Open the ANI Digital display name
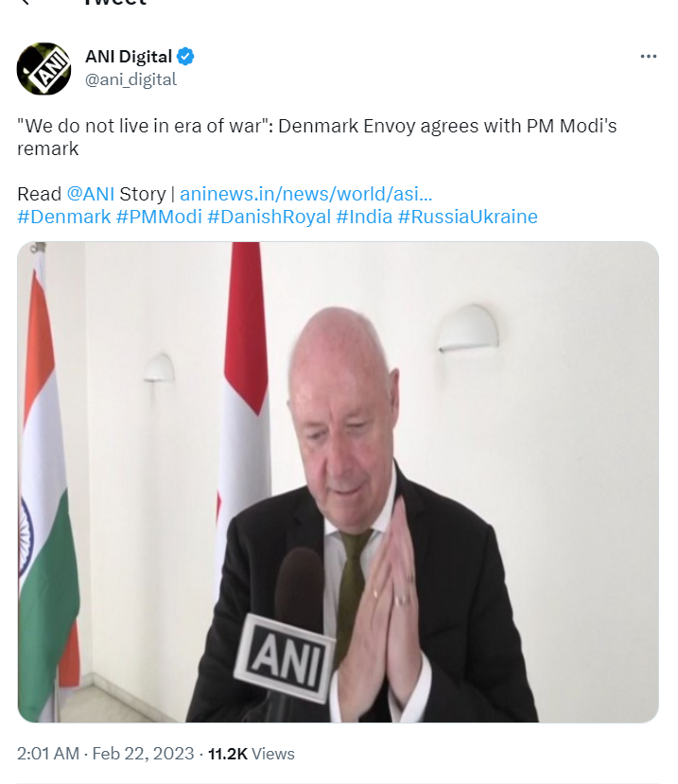The image size is (678, 784). point(129,57)
